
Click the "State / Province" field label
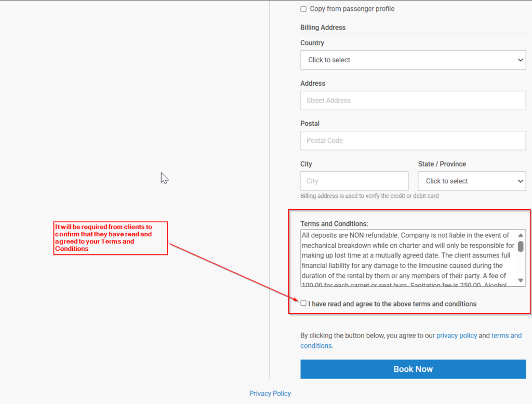pos(442,164)
